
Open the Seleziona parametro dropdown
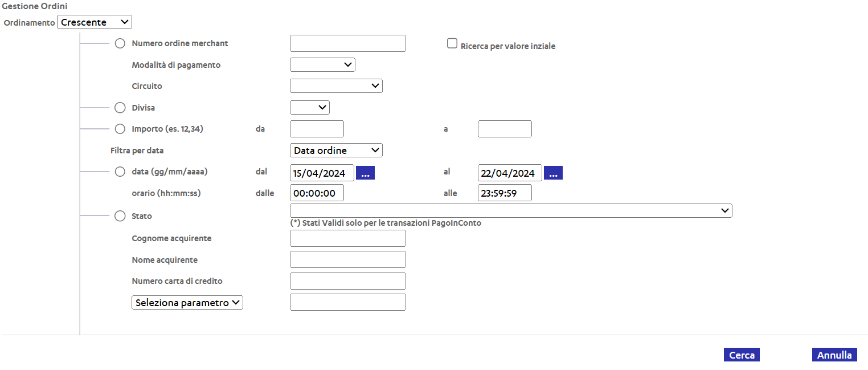[x=187, y=302]
